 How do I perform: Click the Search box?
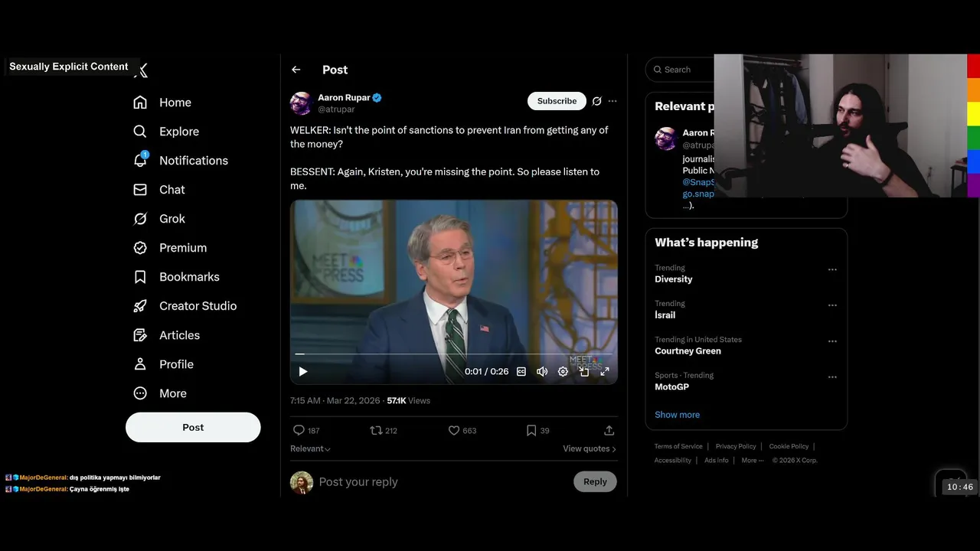(x=681, y=70)
